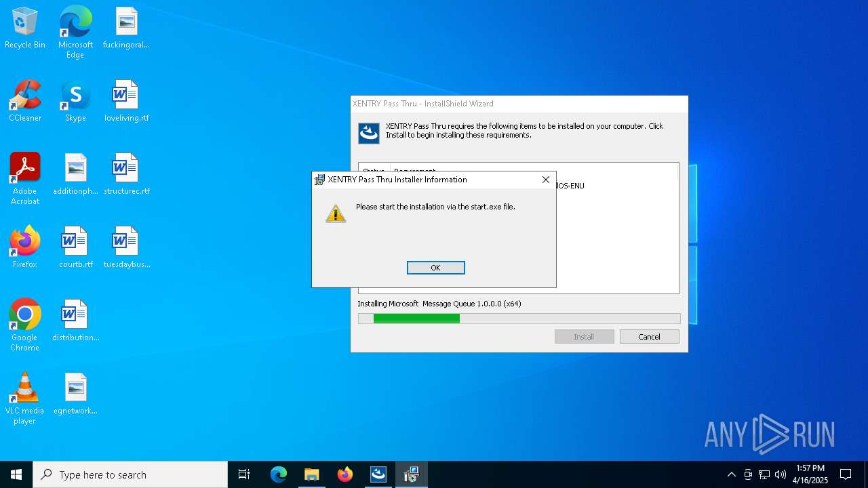Select Adobe Acrobat desktop shortcut
Screen dimensions: 868x488
(x=25, y=179)
